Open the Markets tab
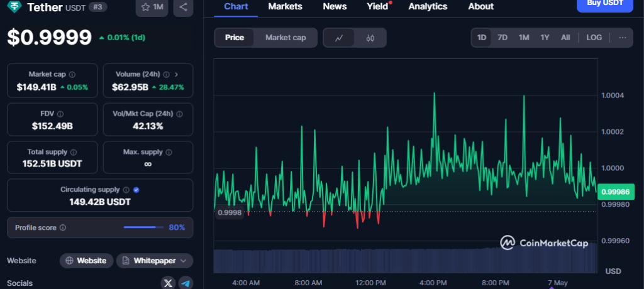The height and width of the screenshot is (289, 644). point(285,6)
